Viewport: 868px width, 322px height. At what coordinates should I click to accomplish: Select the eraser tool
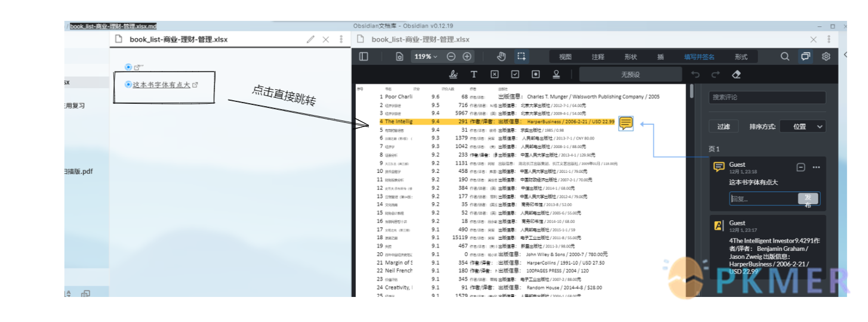[736, 75]
